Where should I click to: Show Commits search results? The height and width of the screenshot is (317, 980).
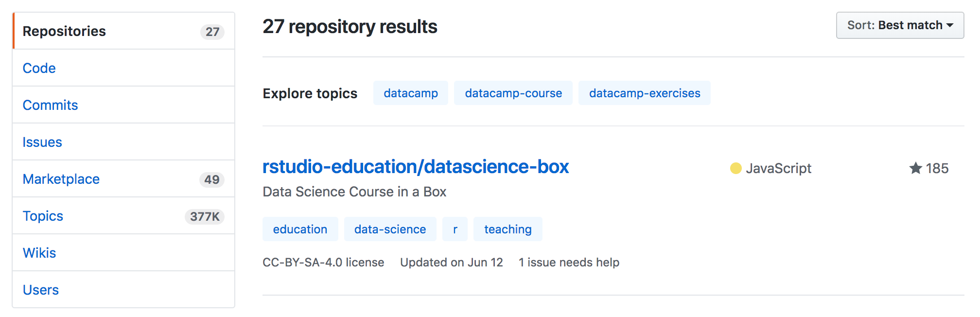pos(50,105)
